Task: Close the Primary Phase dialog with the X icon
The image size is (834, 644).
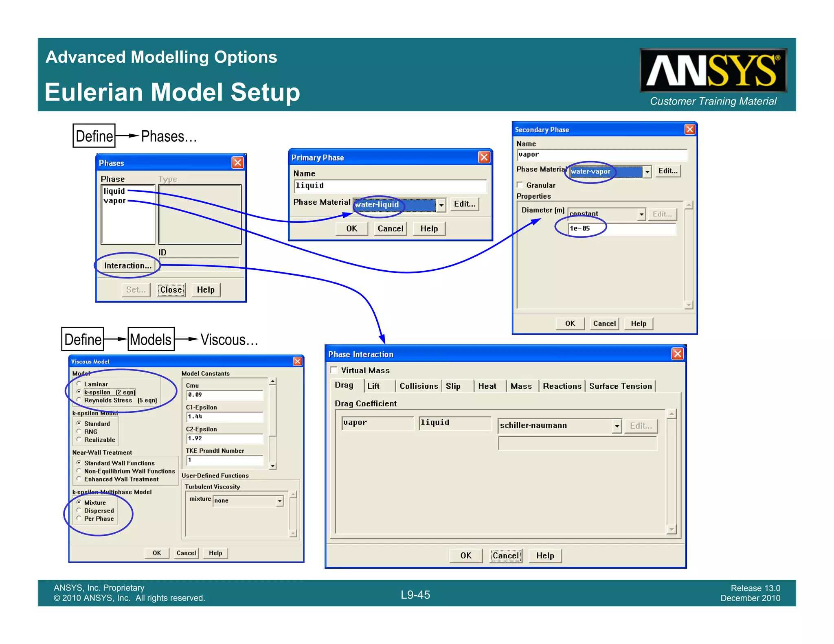Action: click(x=484, y=157)
